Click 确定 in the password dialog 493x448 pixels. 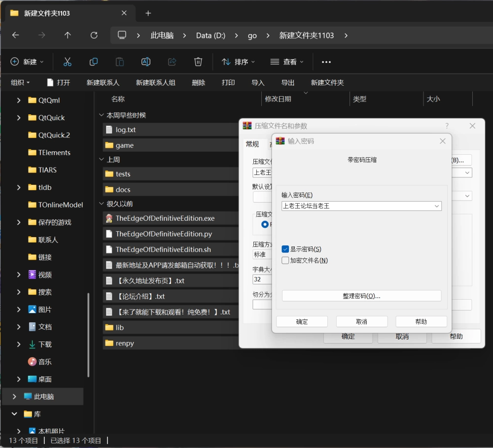click(x=302, y=322)
